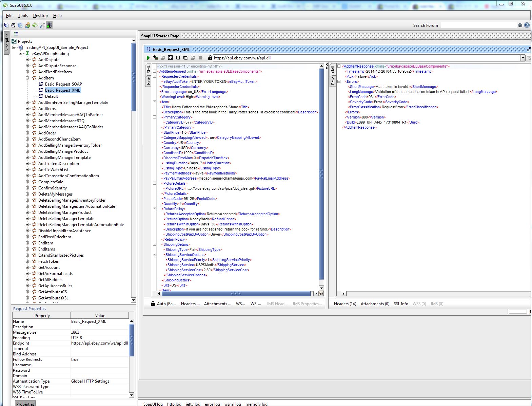Viewport: 532px width, 406px height.
Task: Open the http log button
Action: pyautogui.click(x=174, y=404)
